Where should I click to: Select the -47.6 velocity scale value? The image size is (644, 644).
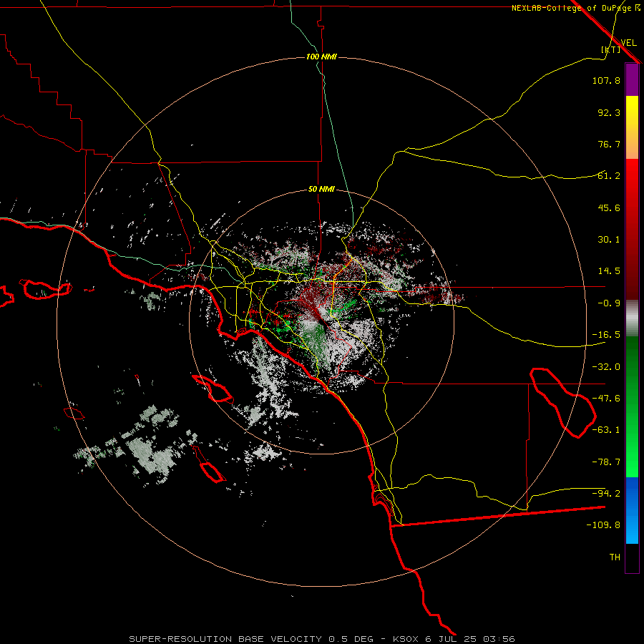(606, 399)
